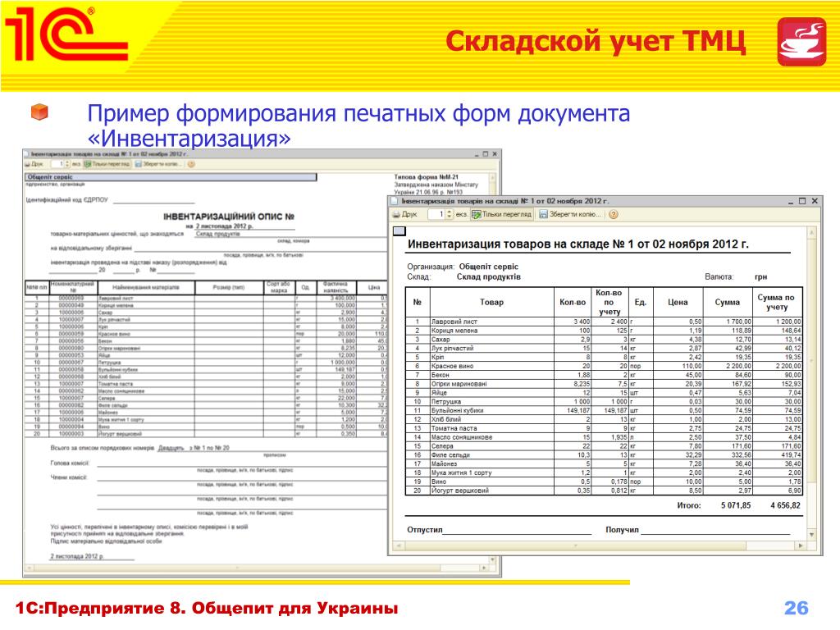Click 'Товар' column header in front table
This screenshot has height=630, width=840.
click(x=492, y=302)
